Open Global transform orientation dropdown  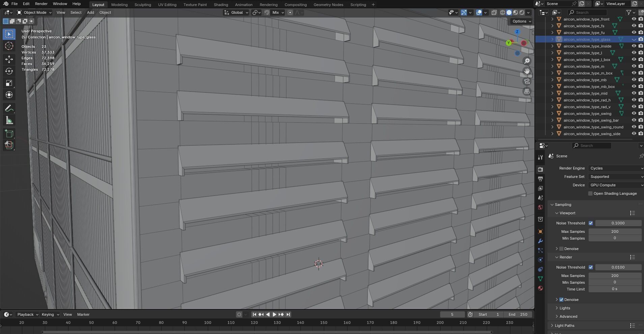(x=236, y=12)
